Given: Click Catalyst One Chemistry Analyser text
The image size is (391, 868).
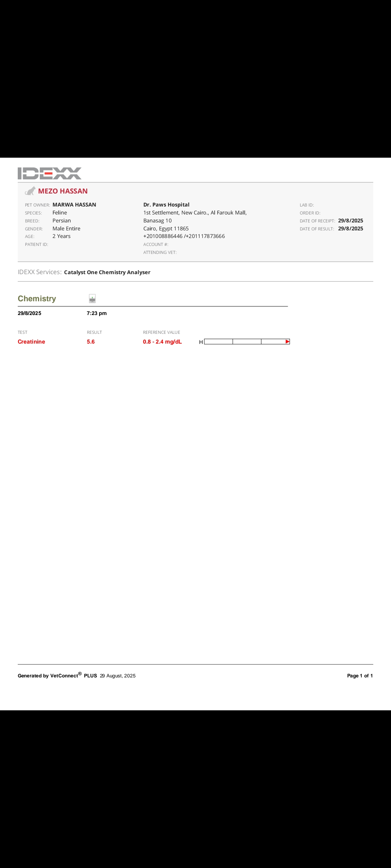Looking at the screenshot, I should pyautogui.click(x=107, y=272).
